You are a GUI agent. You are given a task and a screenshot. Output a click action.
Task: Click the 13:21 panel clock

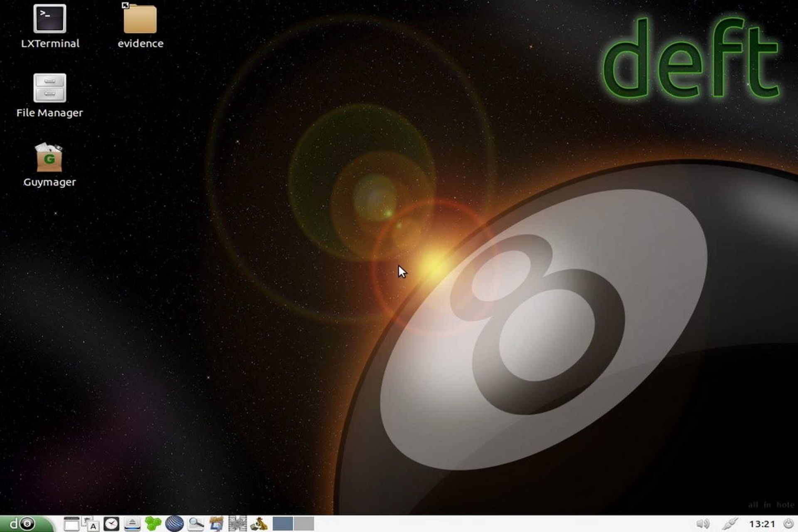(x=762, y=524)
